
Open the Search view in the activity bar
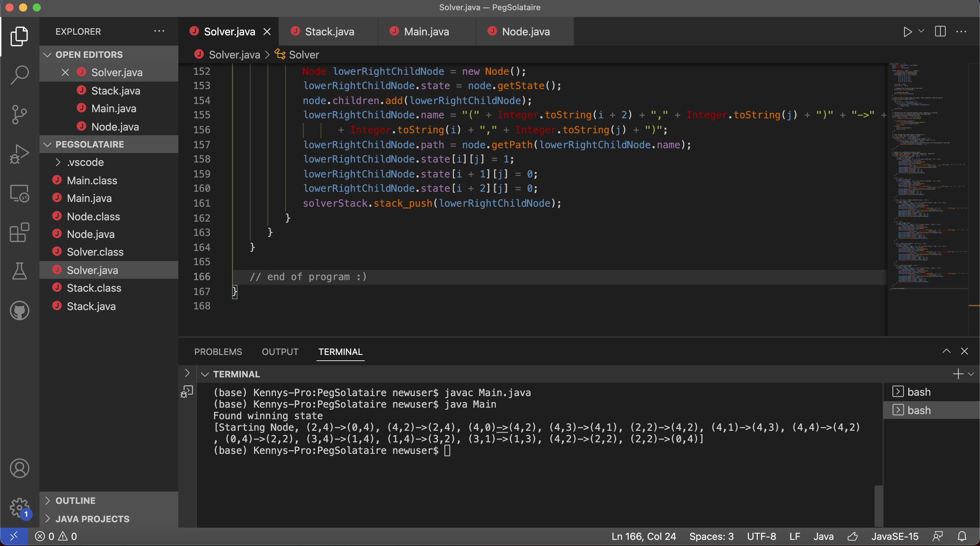click(x=19, y=74)
